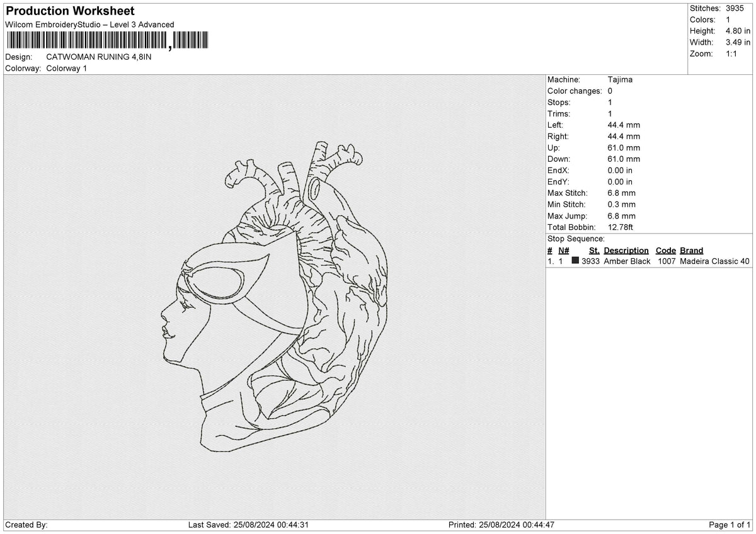Click the Wilcom EmbroideryStudio – Level 3 Advanced text

pos(89,25)
